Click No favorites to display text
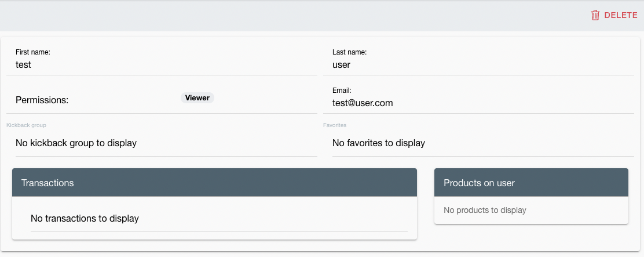 [x=379, y=143]
